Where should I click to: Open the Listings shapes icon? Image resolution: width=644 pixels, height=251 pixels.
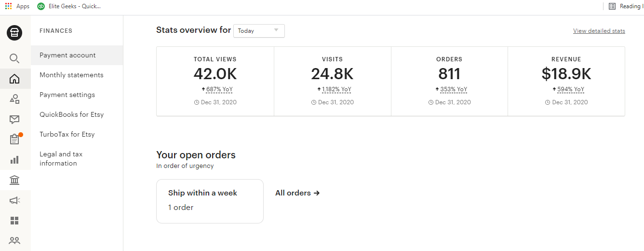click(15, 99)
